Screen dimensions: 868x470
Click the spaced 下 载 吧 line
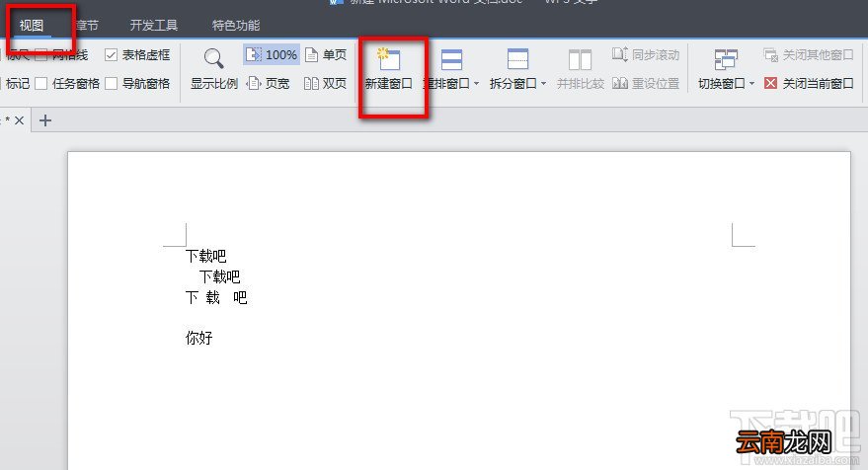click(216, 297)
